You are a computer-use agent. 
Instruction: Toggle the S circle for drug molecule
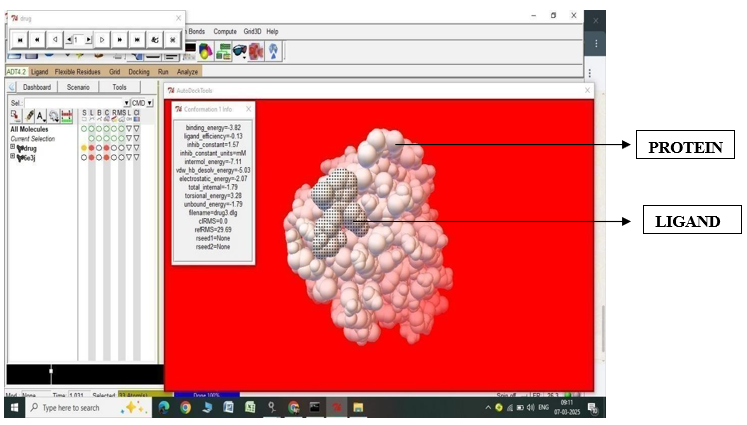click(x=85, y=147)
